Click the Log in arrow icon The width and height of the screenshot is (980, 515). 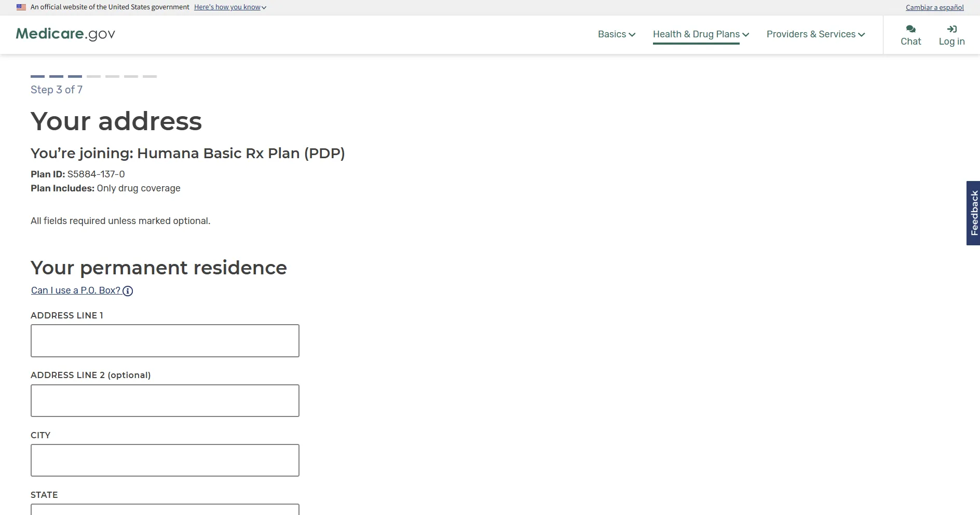pyautogui.click(x=951, y=29)
